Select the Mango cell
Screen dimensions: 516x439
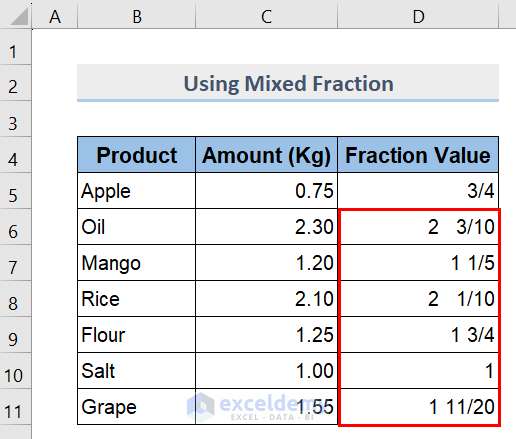click(x=136, y=263)
